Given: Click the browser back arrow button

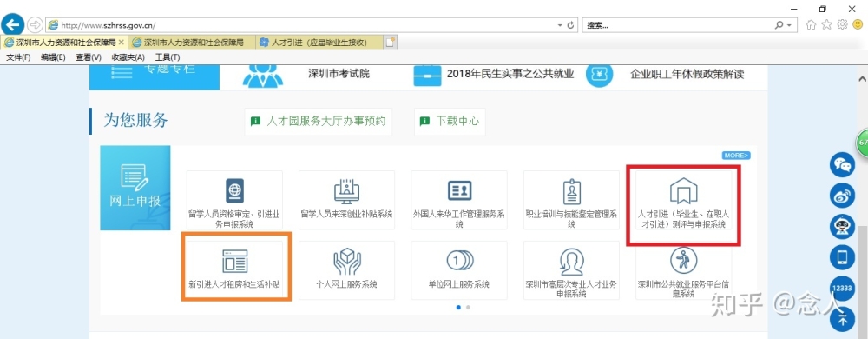Looking at the screenshot, I should pos(13,25).
